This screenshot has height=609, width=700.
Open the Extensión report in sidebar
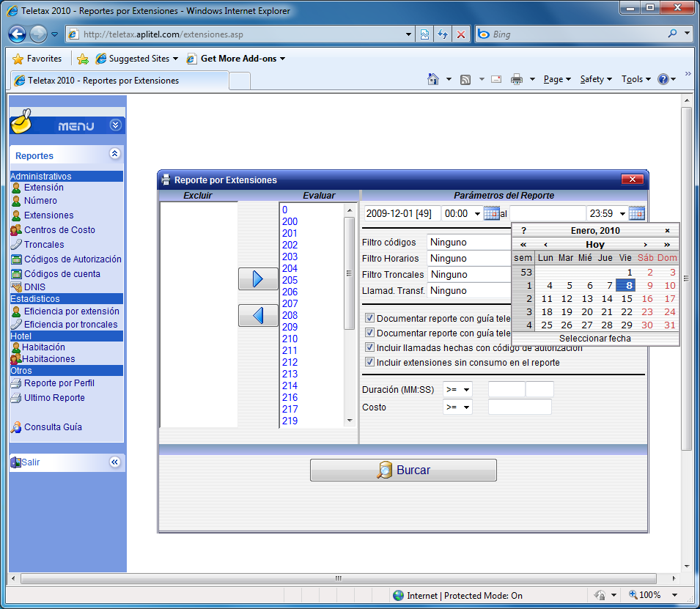tap(43, 188)
